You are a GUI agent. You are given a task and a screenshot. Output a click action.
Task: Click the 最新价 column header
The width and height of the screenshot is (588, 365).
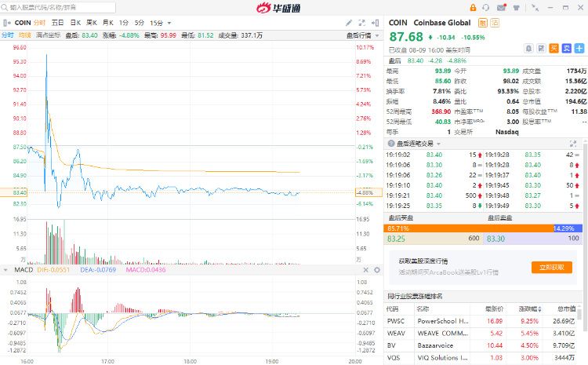point(494,309)
